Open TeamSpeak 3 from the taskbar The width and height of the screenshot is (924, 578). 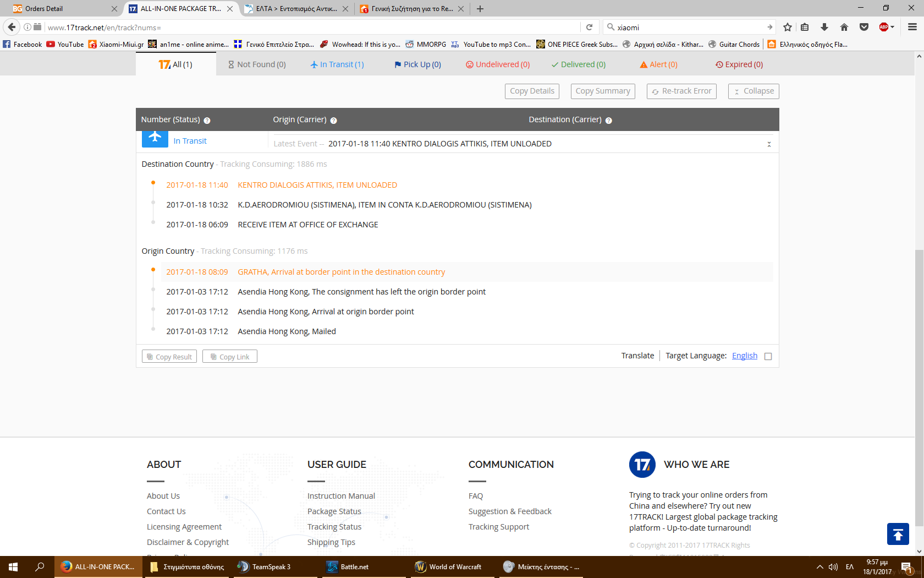(x=265, y=567)
